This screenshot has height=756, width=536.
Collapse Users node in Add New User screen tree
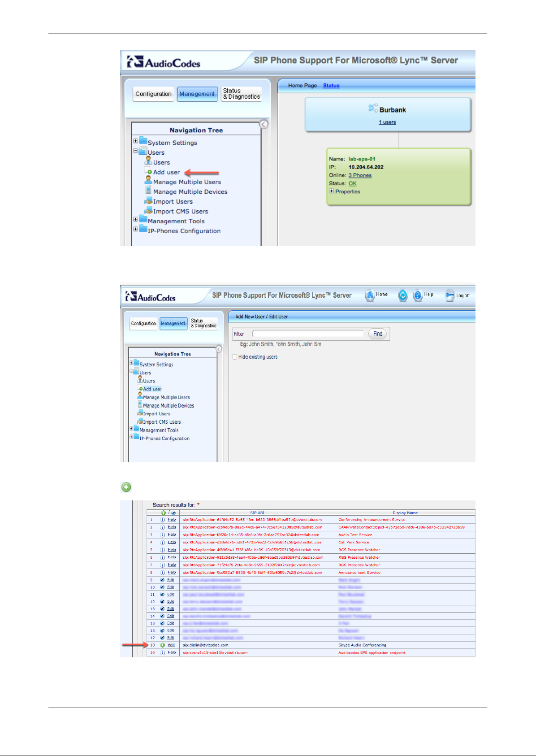pyautogui.click(x=131, y=371)
